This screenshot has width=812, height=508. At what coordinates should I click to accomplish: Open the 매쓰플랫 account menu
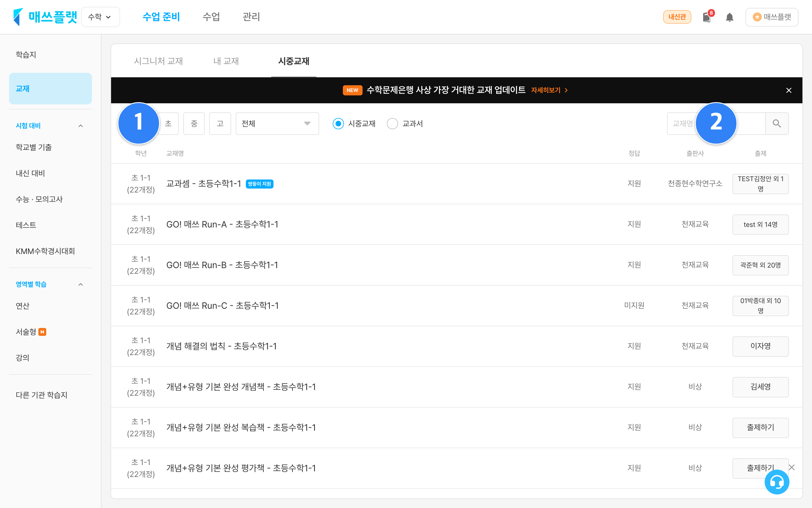772,17
